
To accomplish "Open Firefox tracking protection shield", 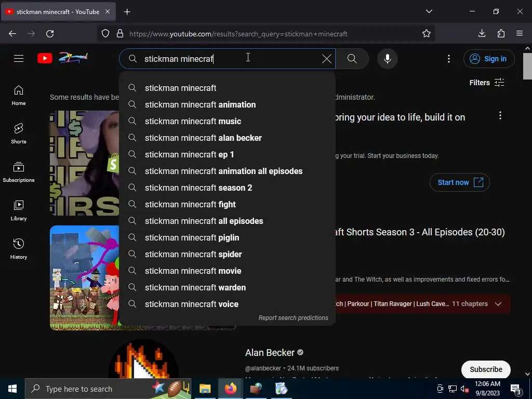I will (105, 34).
